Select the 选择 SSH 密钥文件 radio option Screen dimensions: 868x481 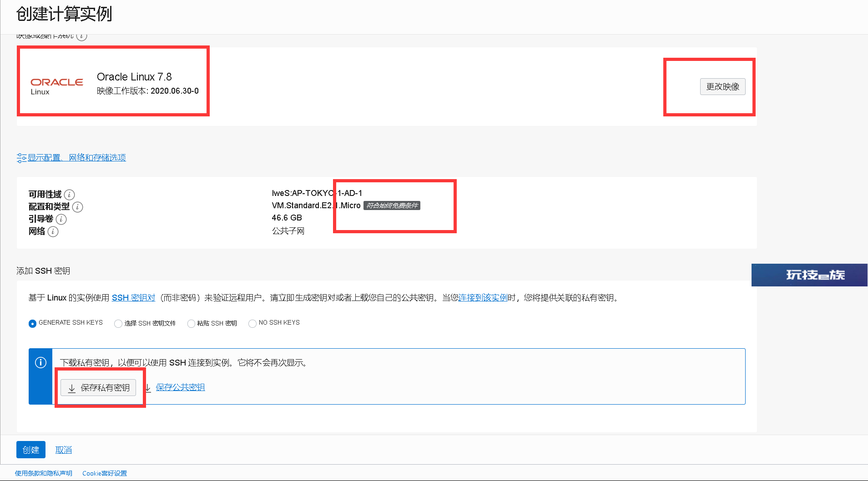[x=118, y=324]
